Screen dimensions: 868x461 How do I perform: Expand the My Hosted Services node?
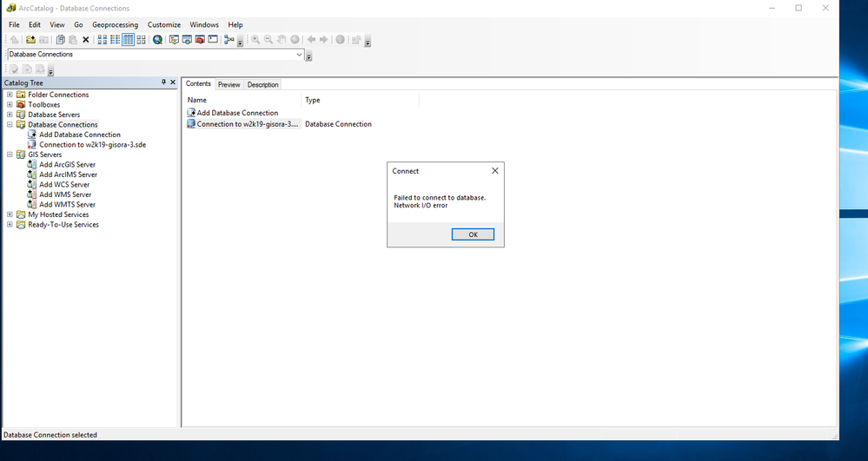pyautogui.click(x=10, y=214)
